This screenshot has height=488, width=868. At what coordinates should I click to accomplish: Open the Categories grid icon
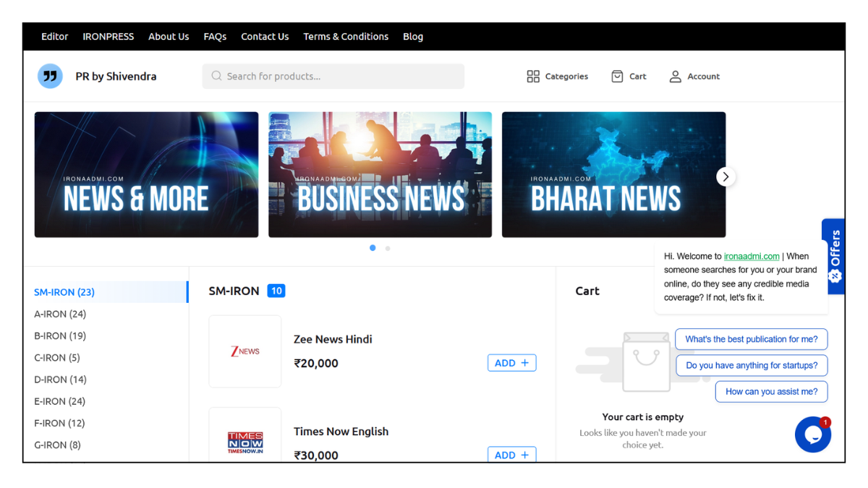(533, 76)
